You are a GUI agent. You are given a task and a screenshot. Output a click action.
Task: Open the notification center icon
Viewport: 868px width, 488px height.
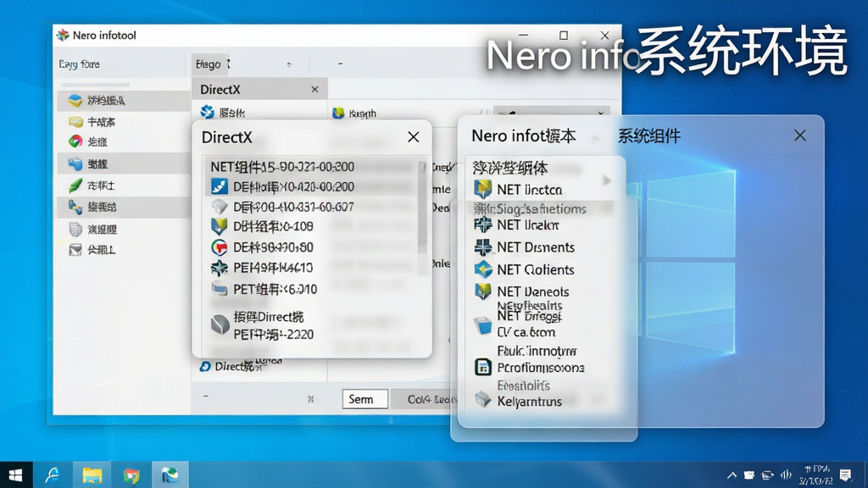845,474
